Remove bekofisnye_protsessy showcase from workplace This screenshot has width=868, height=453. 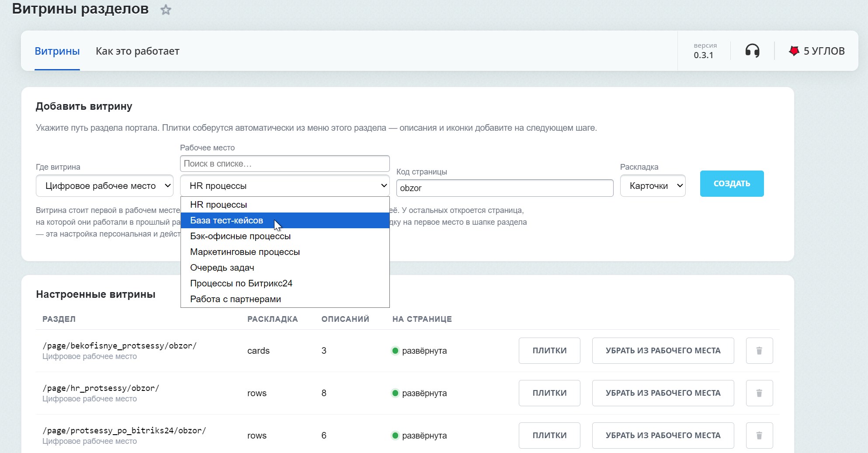click(x=663, y=351)
